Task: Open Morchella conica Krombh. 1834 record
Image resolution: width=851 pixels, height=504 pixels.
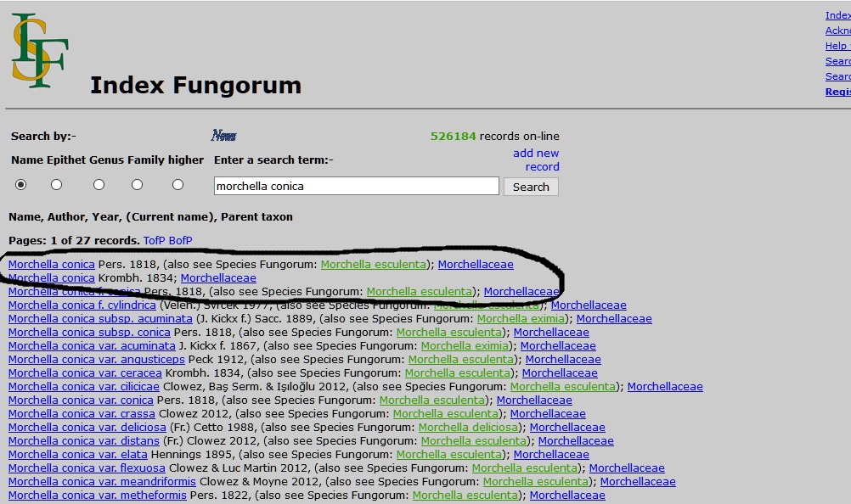Action: coord(52,278)
